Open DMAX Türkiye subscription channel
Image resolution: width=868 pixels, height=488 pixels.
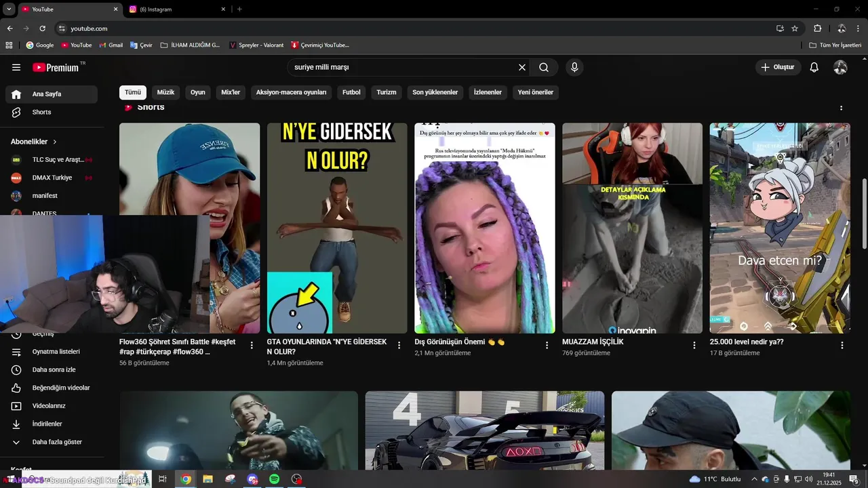coord(52,178)
